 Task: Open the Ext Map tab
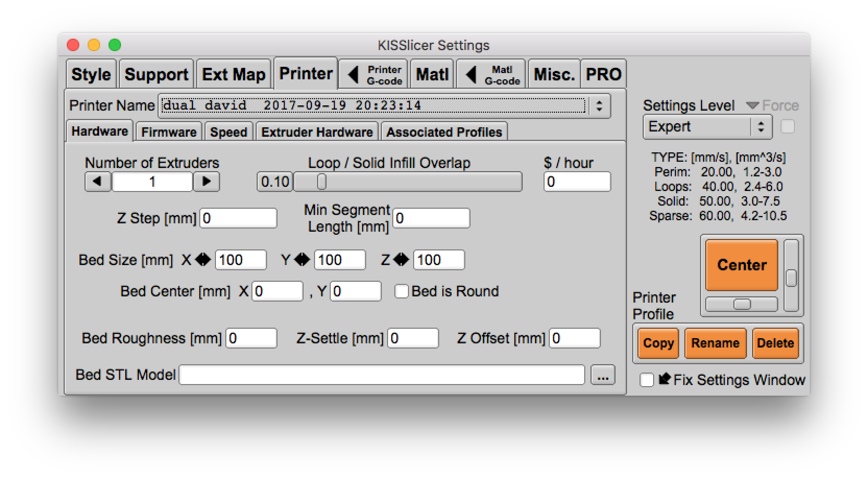(x=234, y=74)
